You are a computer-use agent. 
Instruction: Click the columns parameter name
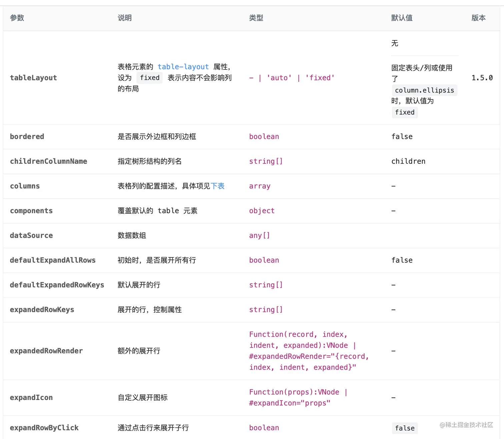(25, 186)
